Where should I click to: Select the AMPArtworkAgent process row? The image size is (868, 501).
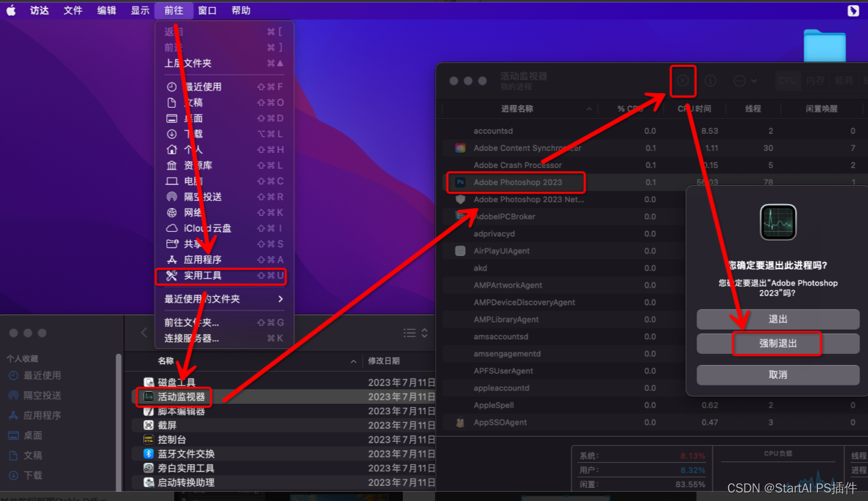pos(564,285)
